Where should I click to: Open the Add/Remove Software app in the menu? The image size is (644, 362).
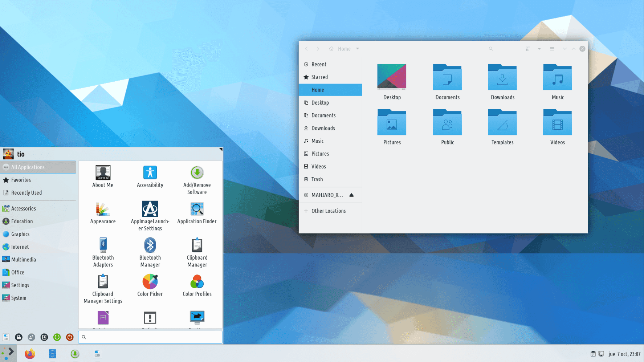coord(197,180)
